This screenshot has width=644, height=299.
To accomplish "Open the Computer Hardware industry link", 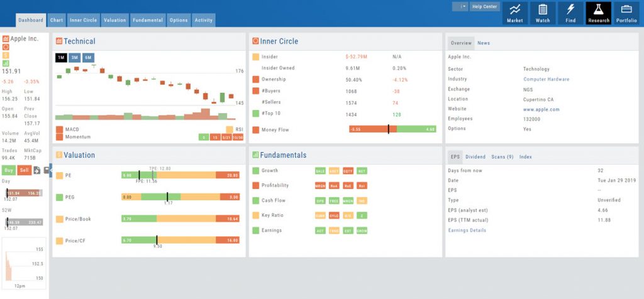I will click(x=547, y=79).
